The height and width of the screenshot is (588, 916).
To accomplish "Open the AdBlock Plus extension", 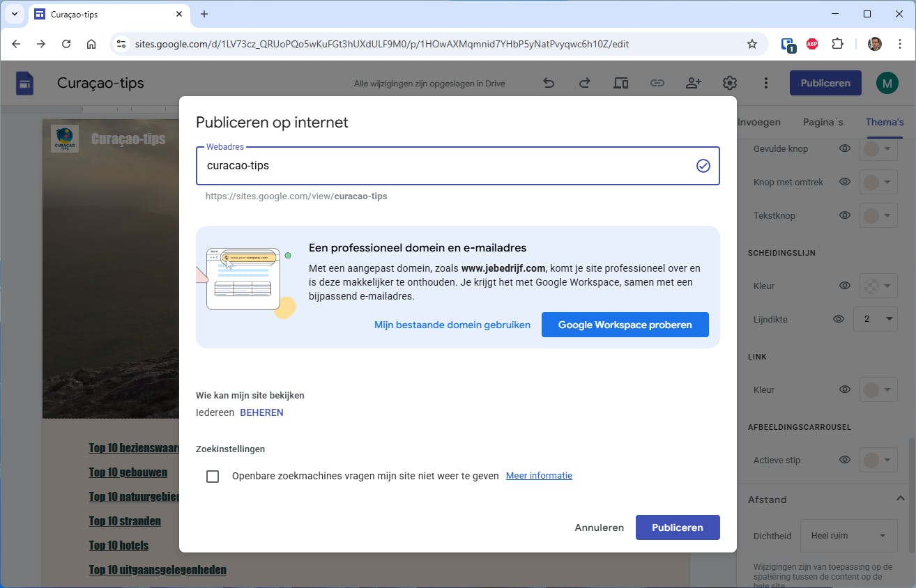I will coord(812,44).
